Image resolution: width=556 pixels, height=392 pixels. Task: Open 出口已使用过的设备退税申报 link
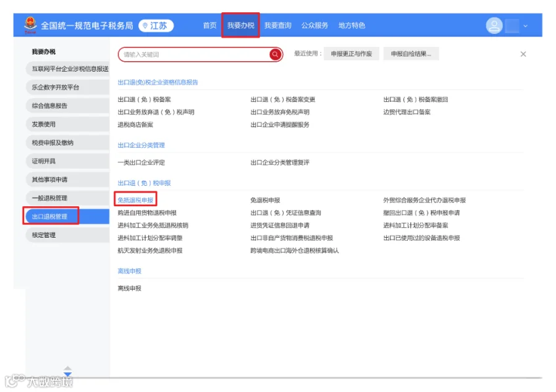(x=421, y=238)
